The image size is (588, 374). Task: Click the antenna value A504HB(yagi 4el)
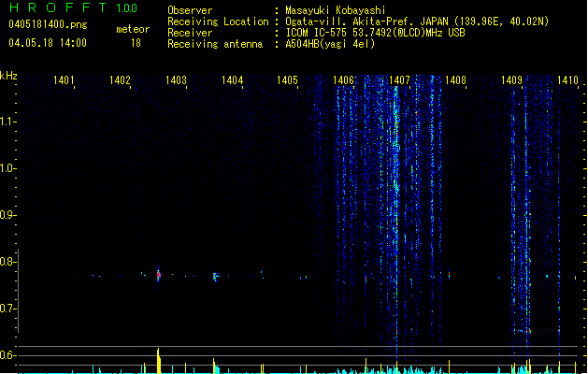coord(330,44)
